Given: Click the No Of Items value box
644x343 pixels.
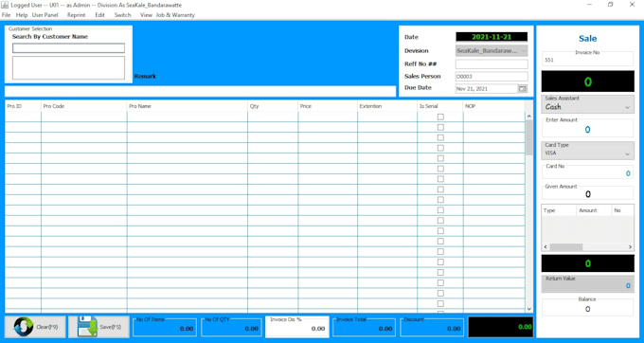Looking at the screenshot, I should (165, 328).
